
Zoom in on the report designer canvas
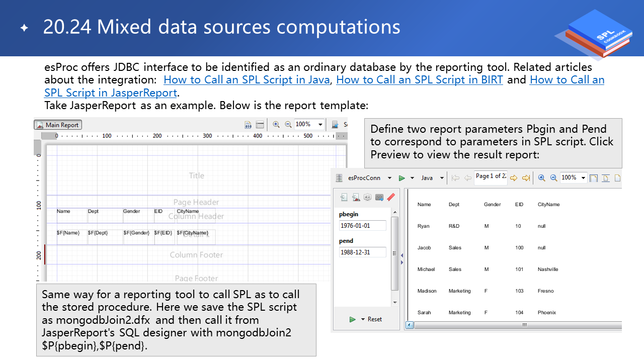point(276,125)
